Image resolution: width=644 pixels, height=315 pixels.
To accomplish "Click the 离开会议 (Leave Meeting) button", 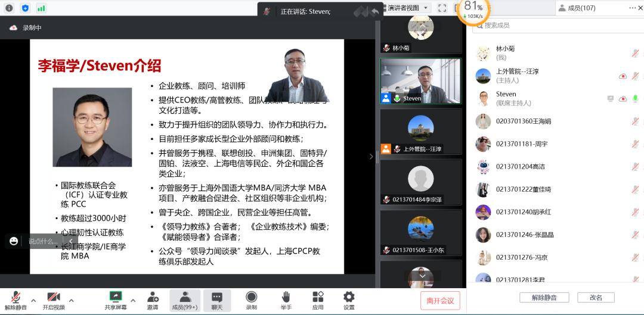I will pos(440,301).
